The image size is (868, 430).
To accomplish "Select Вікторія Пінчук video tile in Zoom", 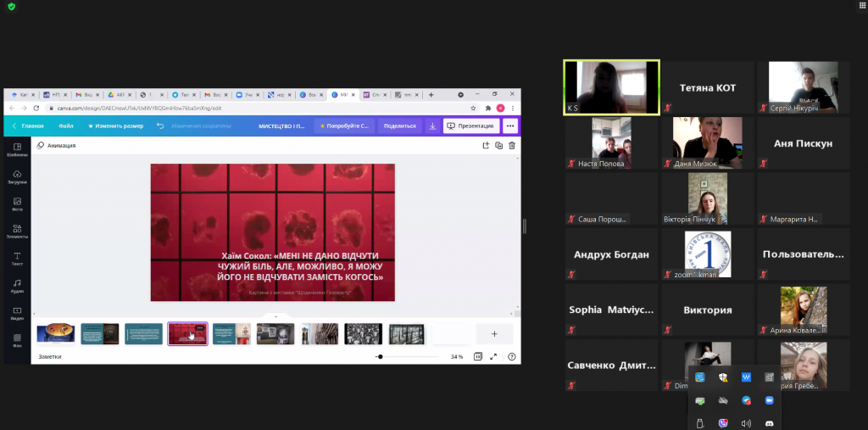I will coord(708,198).
